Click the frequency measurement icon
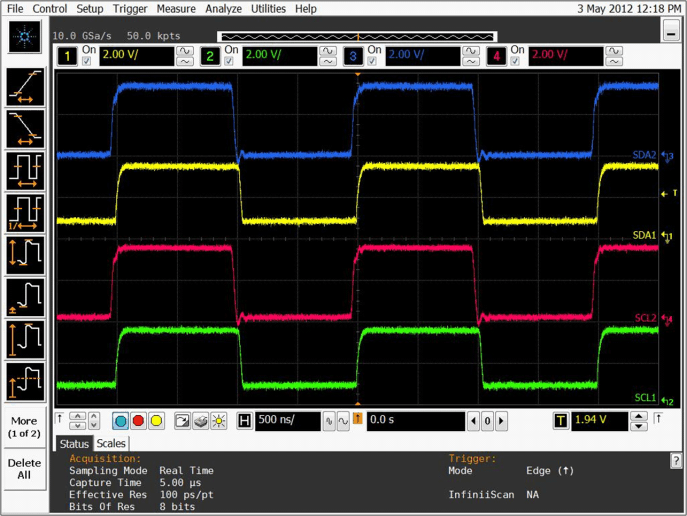The image size is (687, 516). click(25, 211)
